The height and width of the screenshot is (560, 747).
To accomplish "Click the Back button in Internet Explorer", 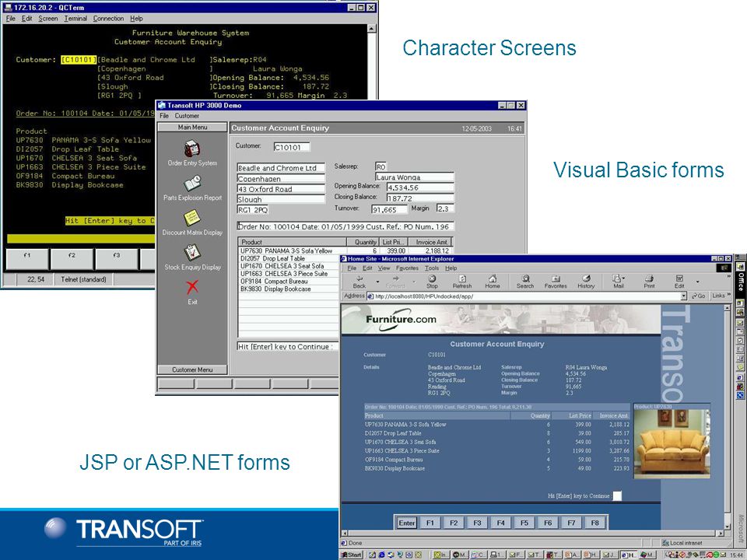I will (359, 282).
